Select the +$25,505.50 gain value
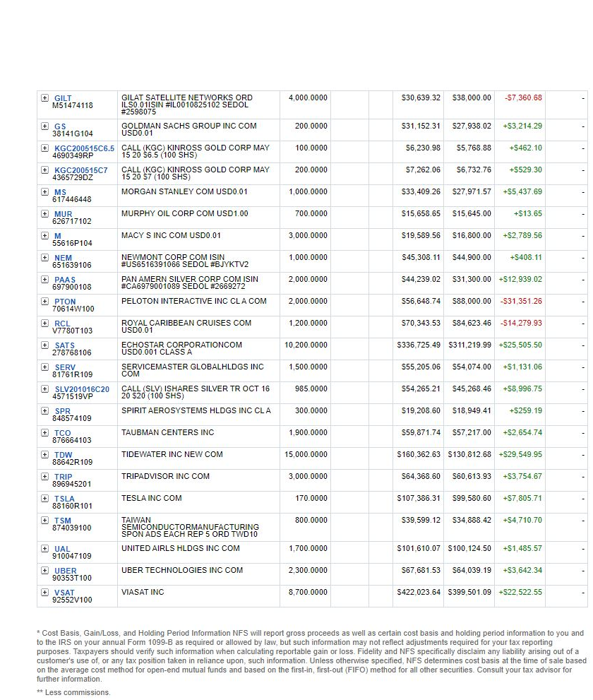593x700 pixels. pyautogui.click(x=520, y=345)
